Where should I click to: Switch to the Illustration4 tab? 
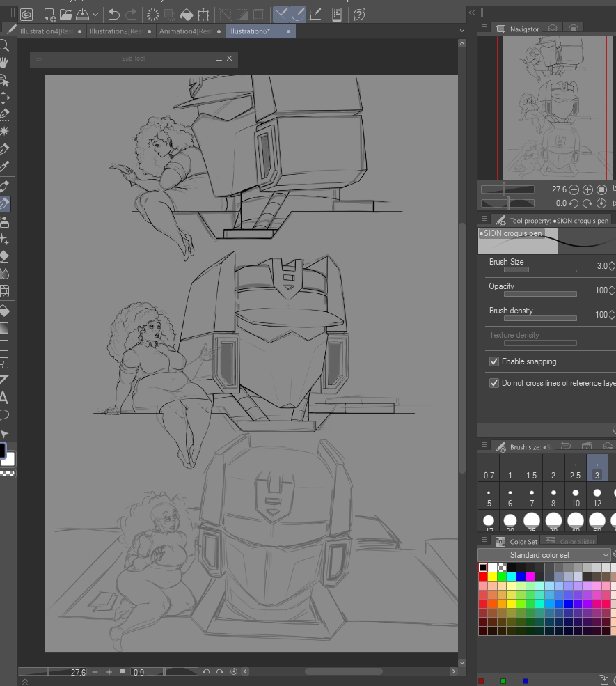click(x=47, y=31)
